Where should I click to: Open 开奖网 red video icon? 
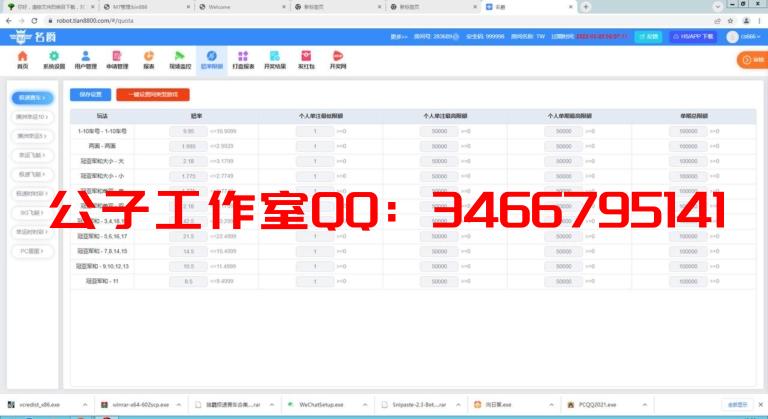pyautogui.click(x=338, y=60)
